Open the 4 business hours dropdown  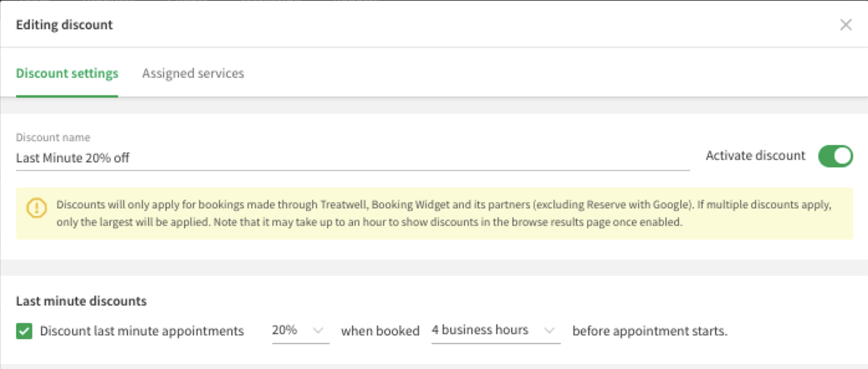coord(496,331)
